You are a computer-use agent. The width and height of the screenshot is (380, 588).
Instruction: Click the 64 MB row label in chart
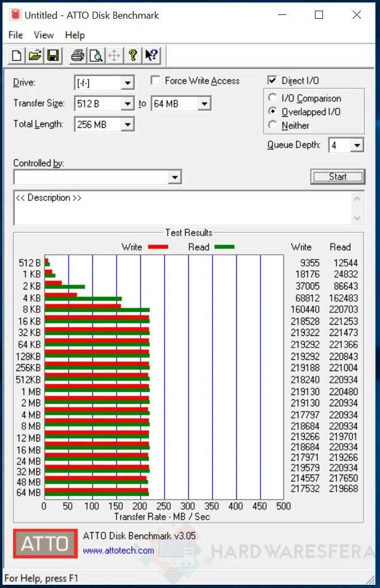point(28,493)
